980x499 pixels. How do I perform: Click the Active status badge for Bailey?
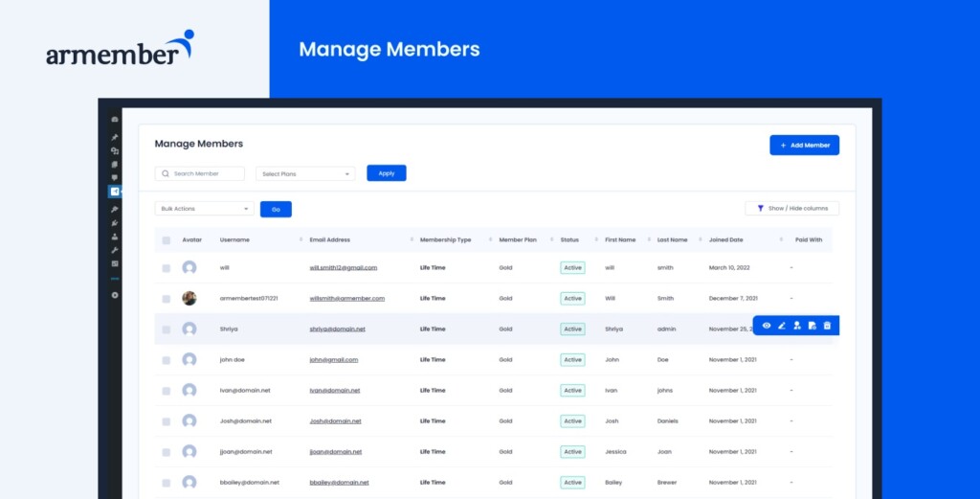[572, 482]
